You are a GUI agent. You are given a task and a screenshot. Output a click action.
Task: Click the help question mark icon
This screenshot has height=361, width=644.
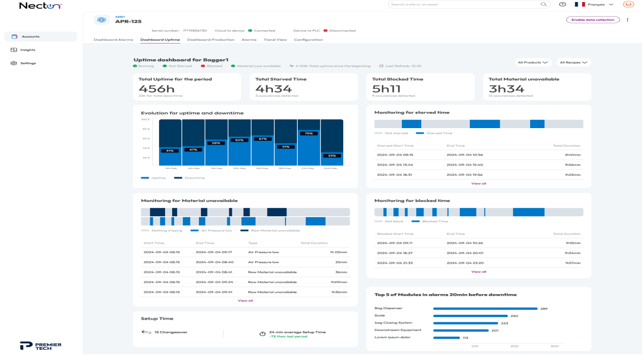pyautogui.click(x=562, y=5)
